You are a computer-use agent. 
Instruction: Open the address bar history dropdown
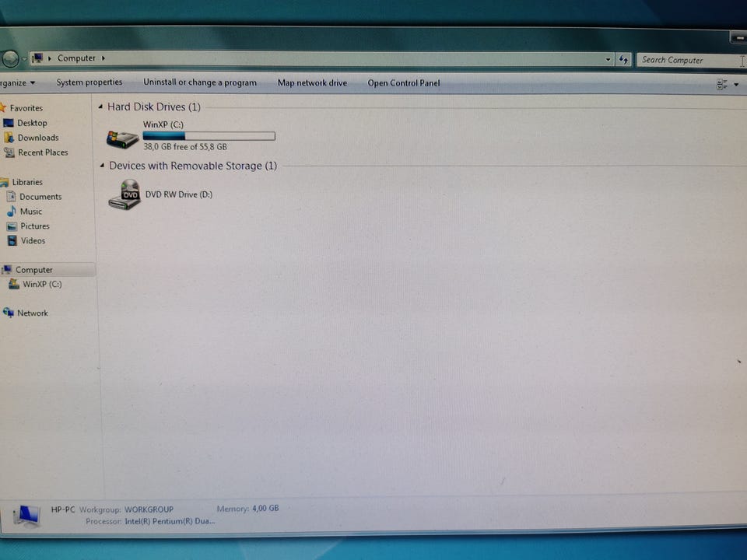click(x=608, y=60)
